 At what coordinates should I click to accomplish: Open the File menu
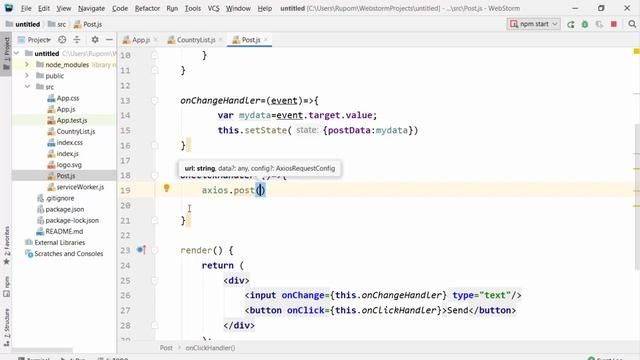(26, 8)
